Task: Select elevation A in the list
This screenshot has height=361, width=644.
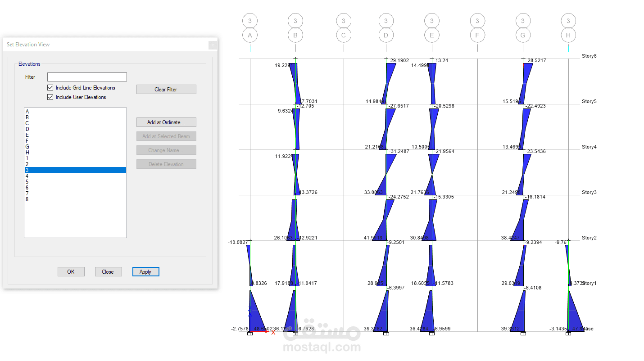Action: pos(75,112)
